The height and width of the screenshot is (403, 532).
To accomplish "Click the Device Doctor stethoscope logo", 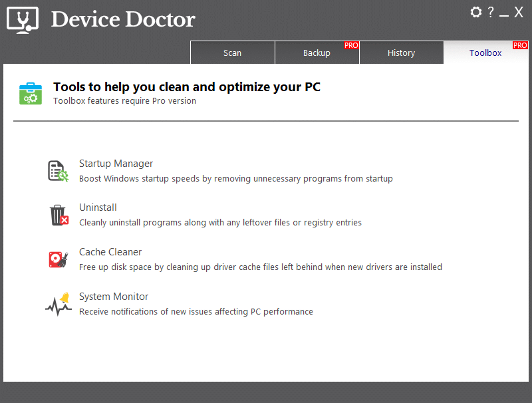I will pos(23,20).
